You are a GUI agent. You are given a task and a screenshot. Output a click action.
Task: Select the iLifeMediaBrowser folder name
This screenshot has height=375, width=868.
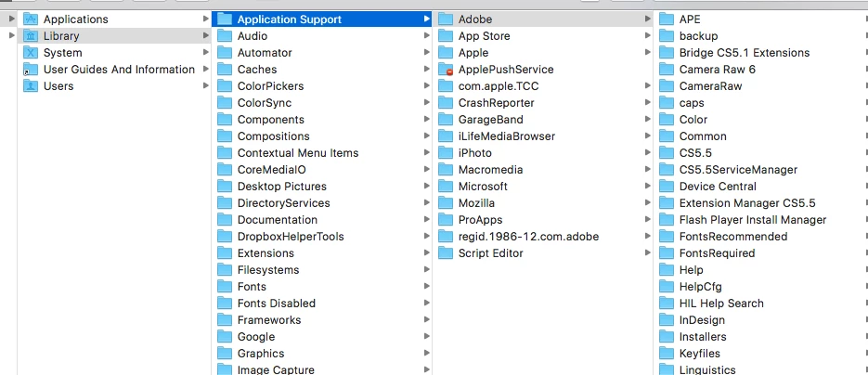[x=507, y=136]
